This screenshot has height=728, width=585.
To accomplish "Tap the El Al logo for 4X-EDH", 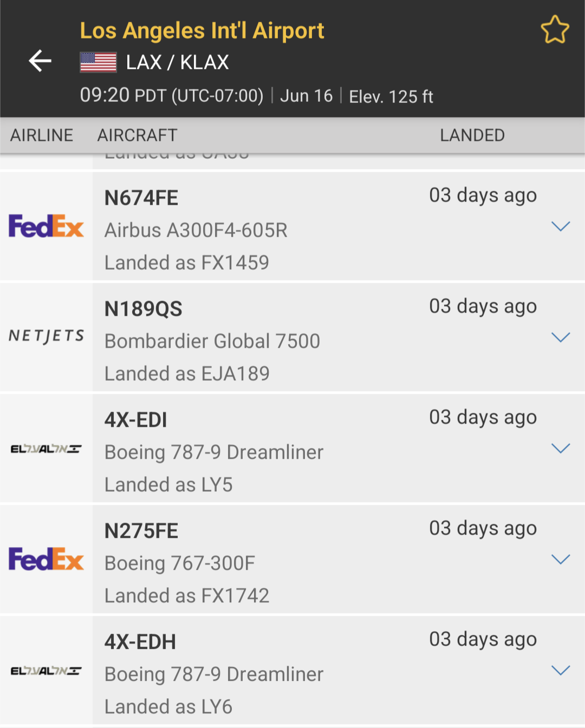I will 46,671.
